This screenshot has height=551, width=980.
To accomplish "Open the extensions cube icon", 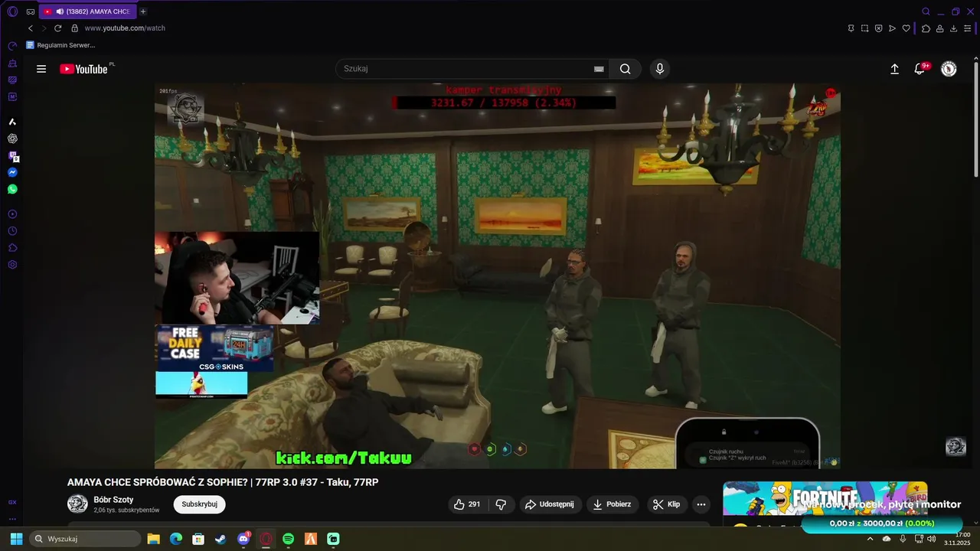I will click(x=926, y=28).
